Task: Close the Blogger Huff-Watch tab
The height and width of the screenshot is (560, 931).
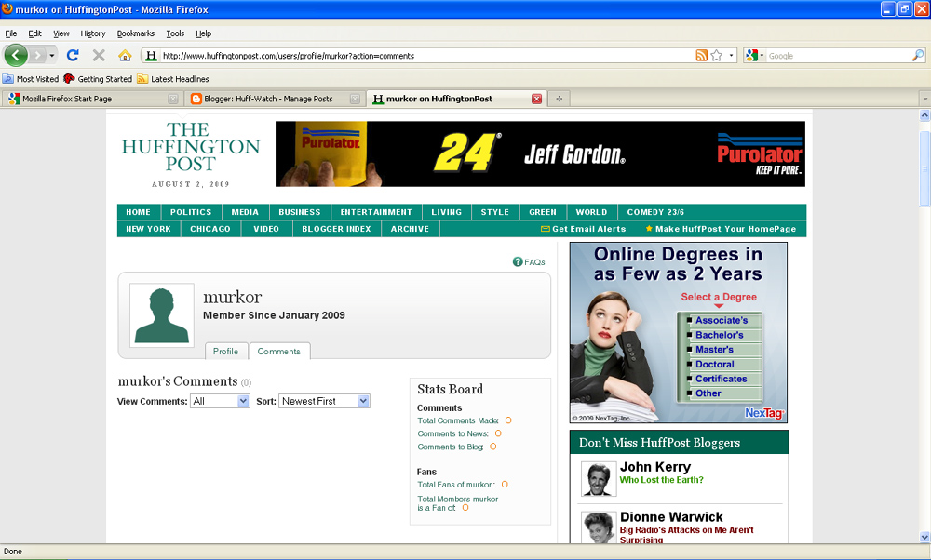Action: [355, 99]
